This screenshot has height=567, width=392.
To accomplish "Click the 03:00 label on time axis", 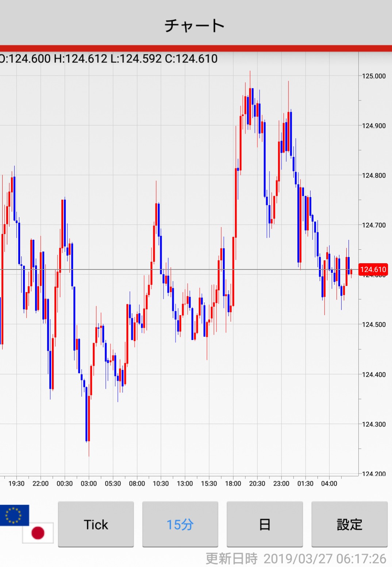I will (x=89, y=483).
